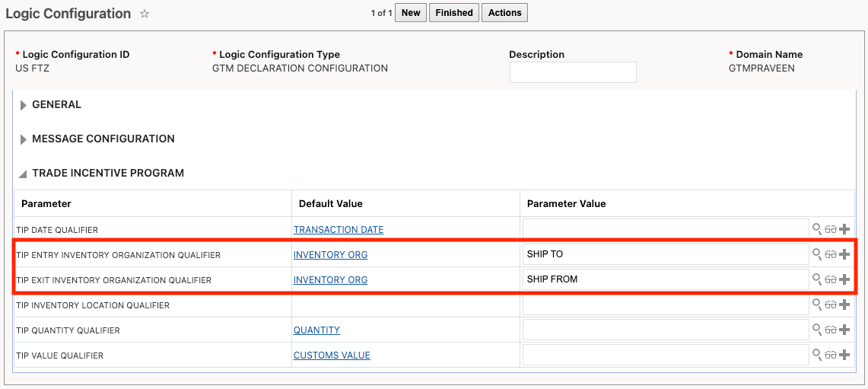The image size is (868, 389).
Task: Add value for TIP EXIT INVENTORY ORGANIZATION QUALIFIER
Action: [x=844, y=279]
